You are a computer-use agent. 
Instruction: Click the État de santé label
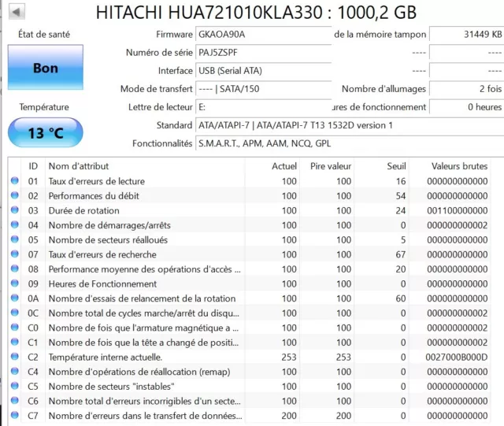pos(44,34)
